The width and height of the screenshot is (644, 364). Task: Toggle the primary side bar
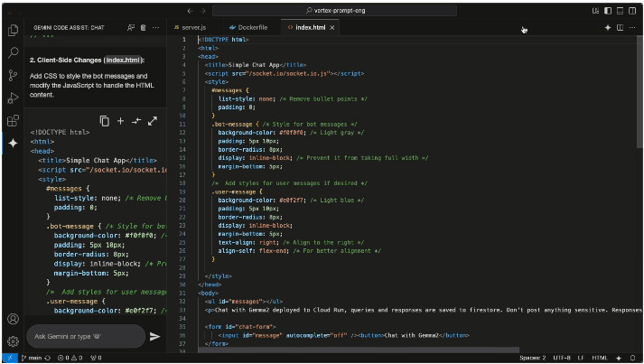[608, 11]
